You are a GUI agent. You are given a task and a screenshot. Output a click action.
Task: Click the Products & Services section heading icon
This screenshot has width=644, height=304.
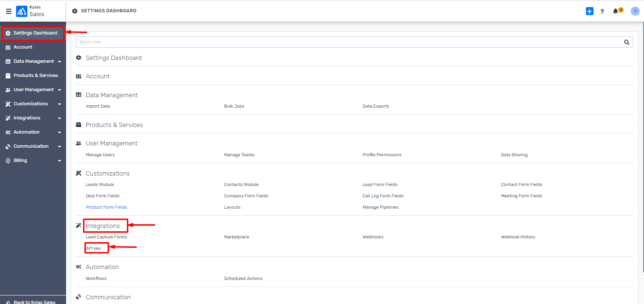pyautogui.click(x=79, y=125)
